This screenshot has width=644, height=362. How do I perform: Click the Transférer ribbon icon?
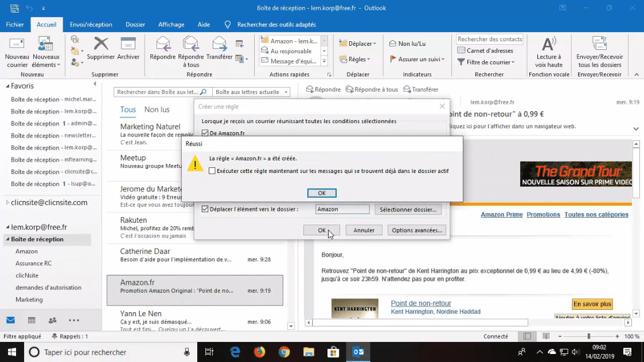click(219, 49)
